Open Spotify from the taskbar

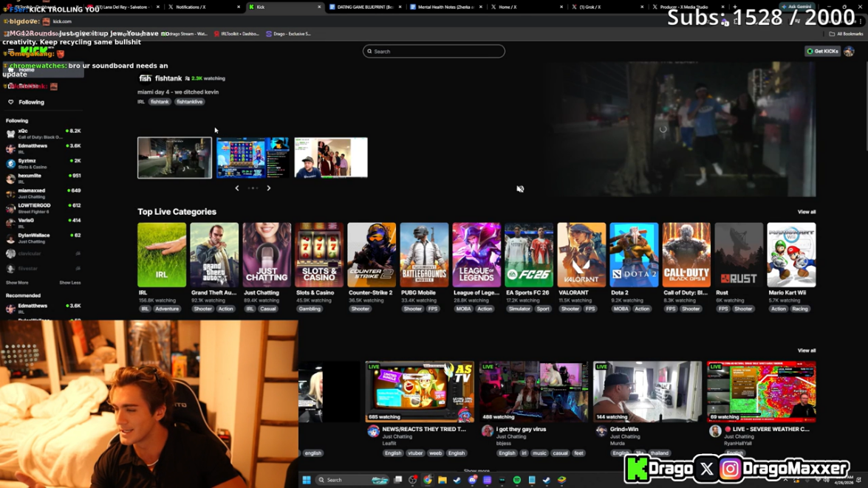(x=517, y=480)
